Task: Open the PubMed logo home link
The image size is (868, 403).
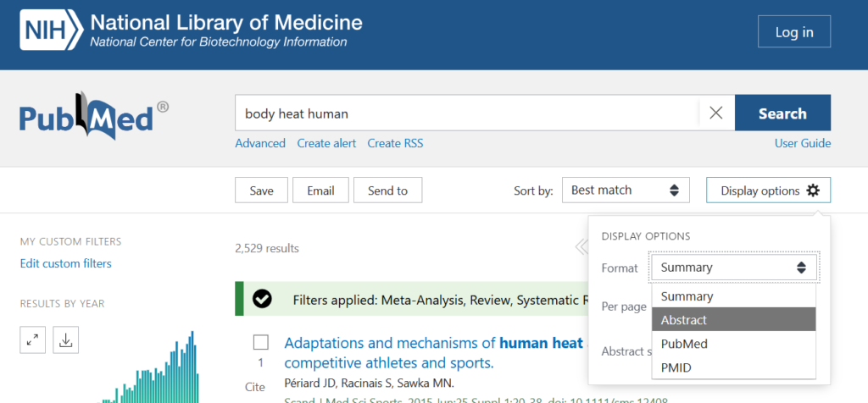Action: tap(94, 116)
